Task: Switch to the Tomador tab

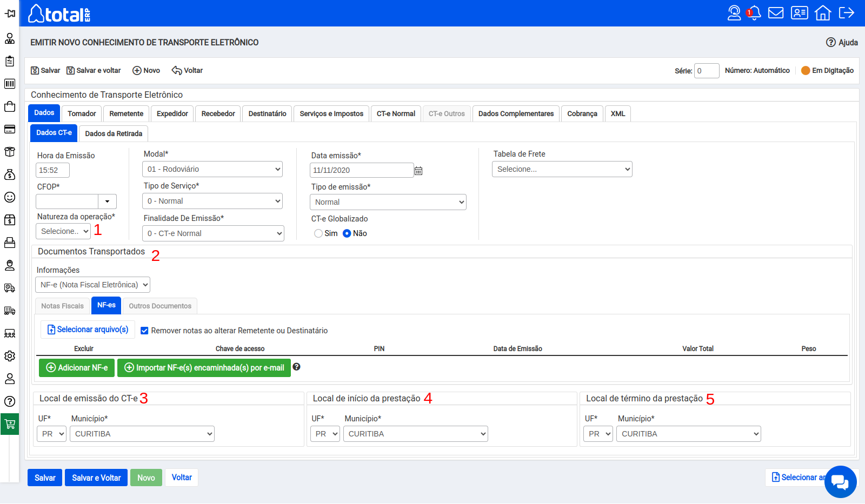Action: coord(82,113)
